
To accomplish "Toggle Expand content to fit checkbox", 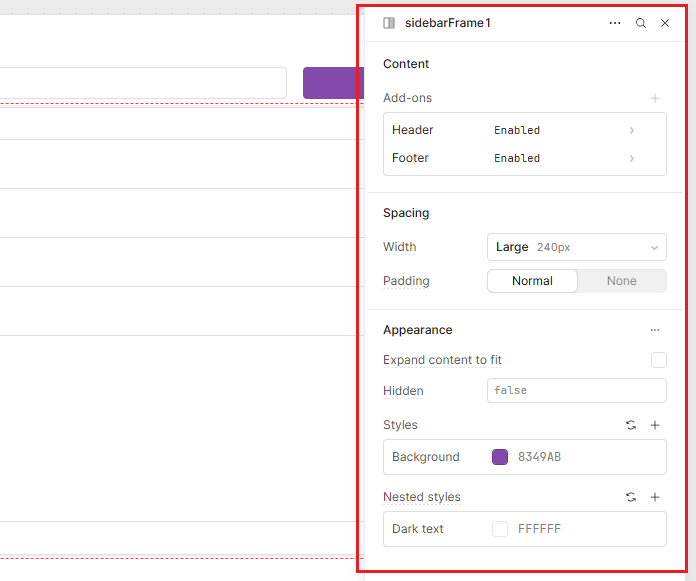I will click(659, 360).
